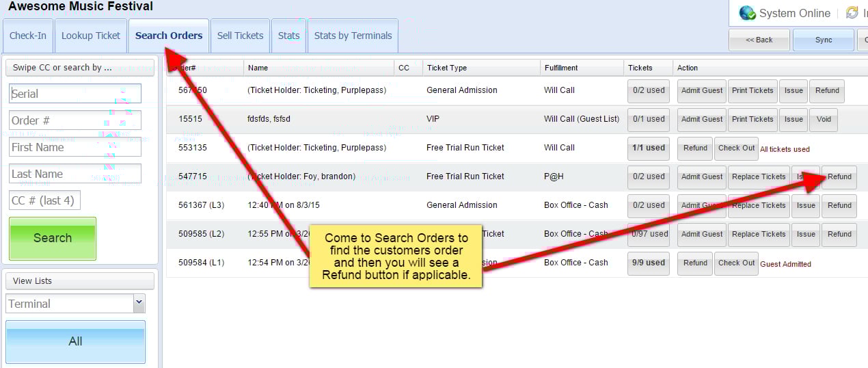Void order 15515

(x=824, y=119)
